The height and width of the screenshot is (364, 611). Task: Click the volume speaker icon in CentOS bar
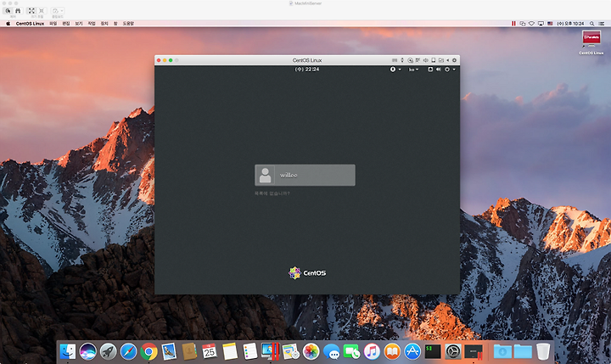439,69
